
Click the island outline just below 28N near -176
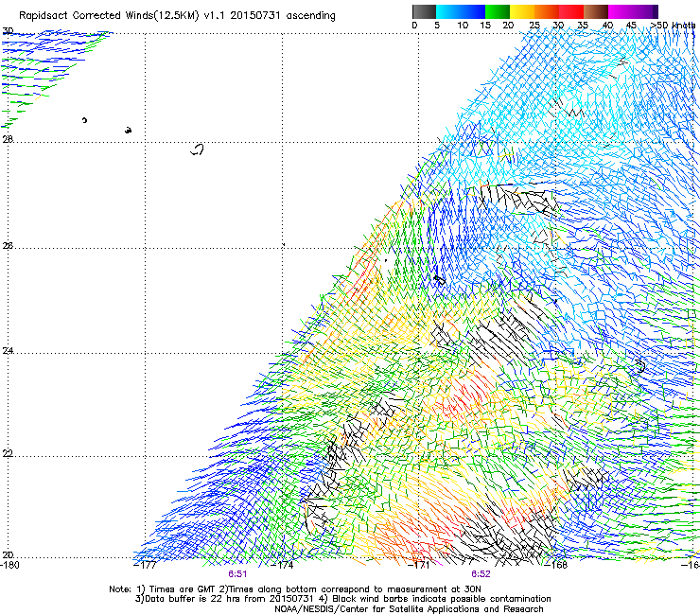198,149
